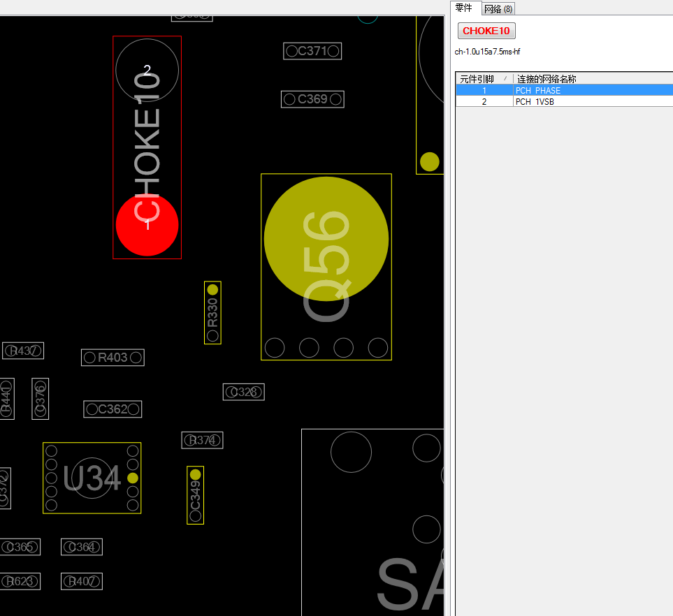673x616 pixels.
Task: Select the R330 resistor
Action: click(212, 312)
